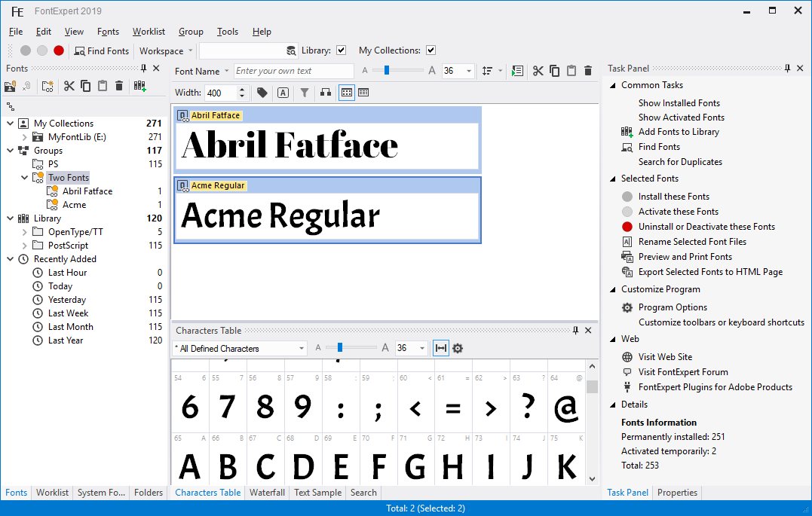Click the add fonts to library icon in Fonts panel
The width and height of the screenshot is (812, 516).
pos(139,86)
